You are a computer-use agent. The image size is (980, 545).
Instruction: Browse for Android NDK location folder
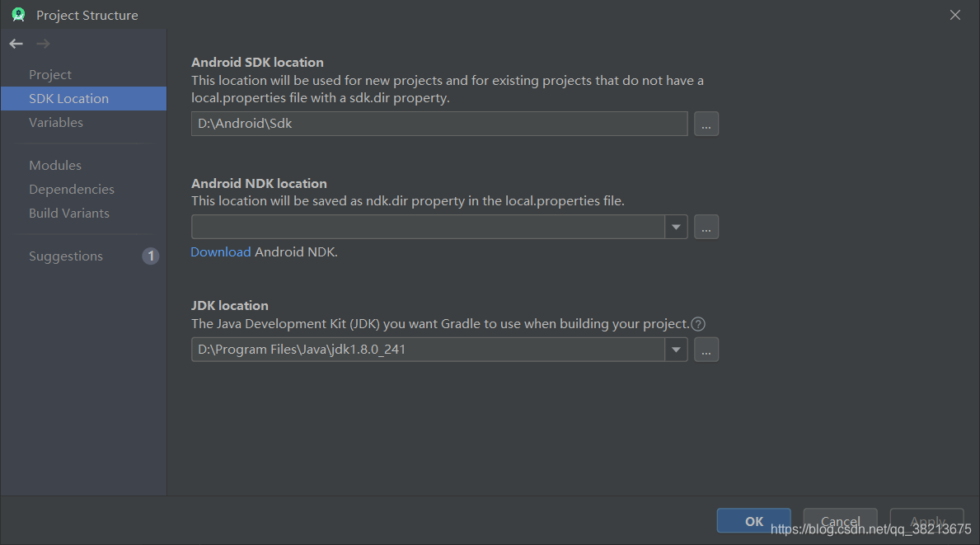click(x=706, y=227)
